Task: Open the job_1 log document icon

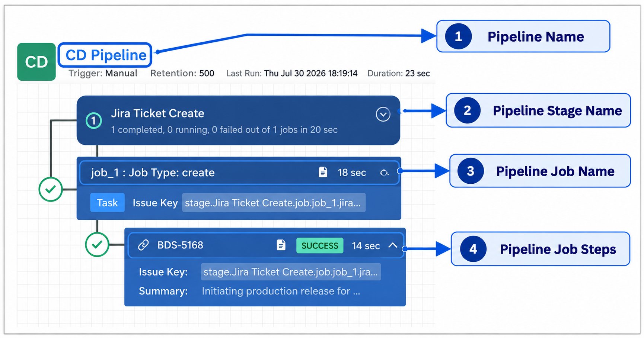Action: click(323, 172)
